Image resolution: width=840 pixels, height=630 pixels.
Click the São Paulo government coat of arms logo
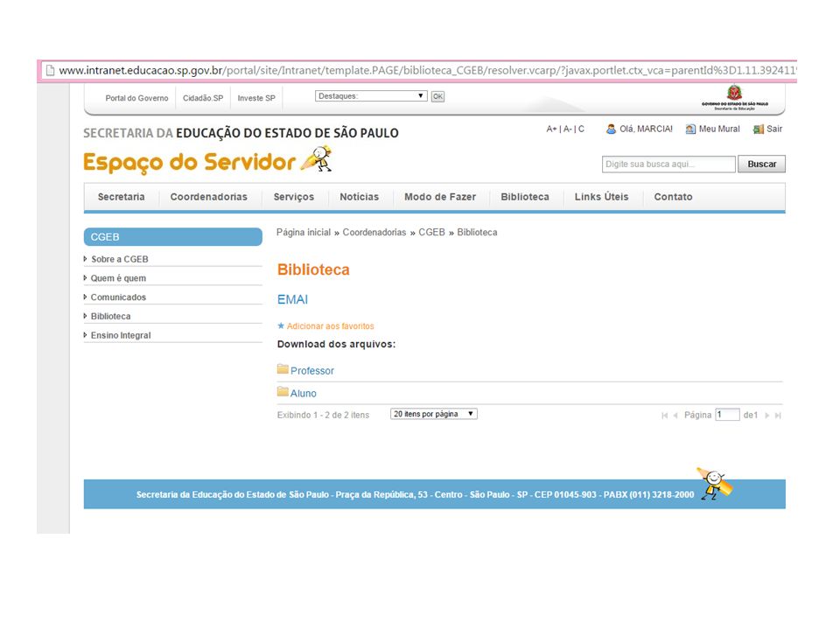click(x=734, y=92)
